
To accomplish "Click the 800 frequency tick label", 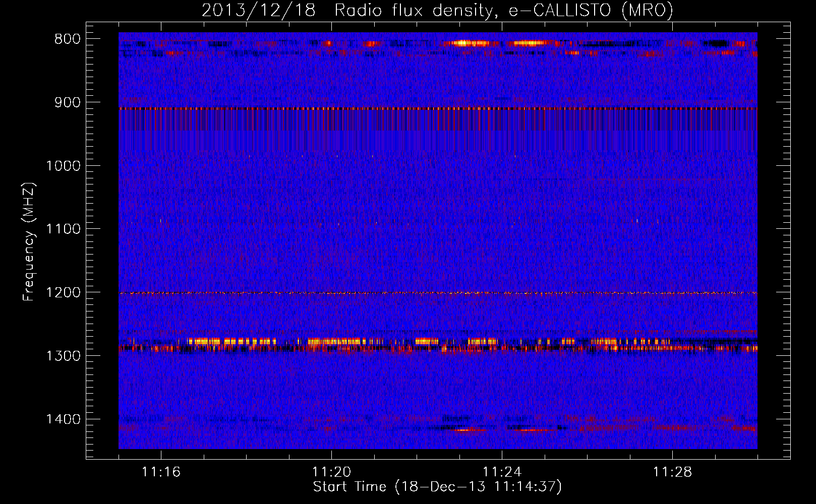I will pos(68,39).
